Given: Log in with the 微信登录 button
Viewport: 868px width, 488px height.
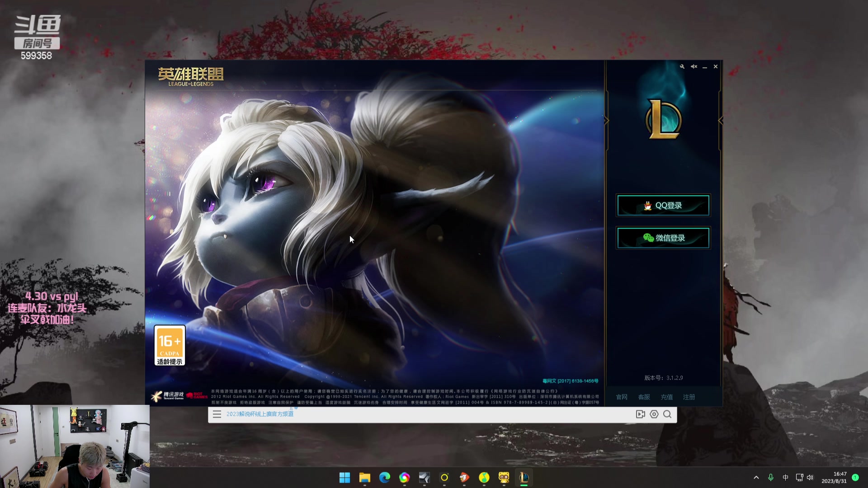Looking at the screenshot, I should click(x=663, y=238).
